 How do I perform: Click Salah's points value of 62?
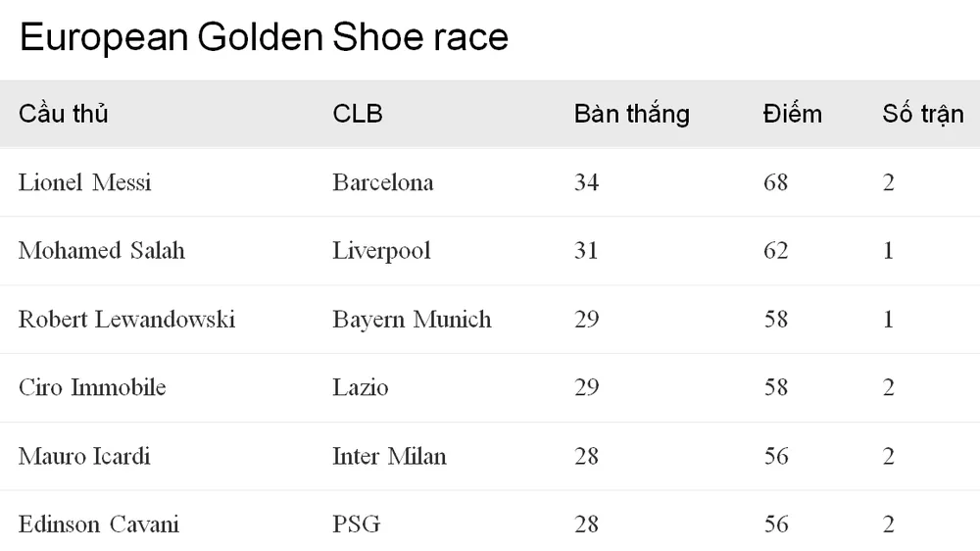tap(775, 251)
